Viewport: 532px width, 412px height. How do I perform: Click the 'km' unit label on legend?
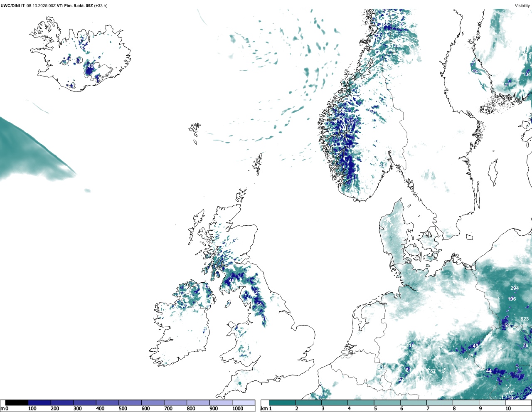click(x=264, y=409)
